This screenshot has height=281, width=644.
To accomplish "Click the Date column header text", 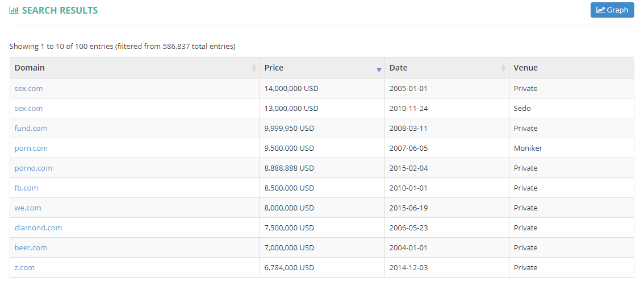I will 398,68.
